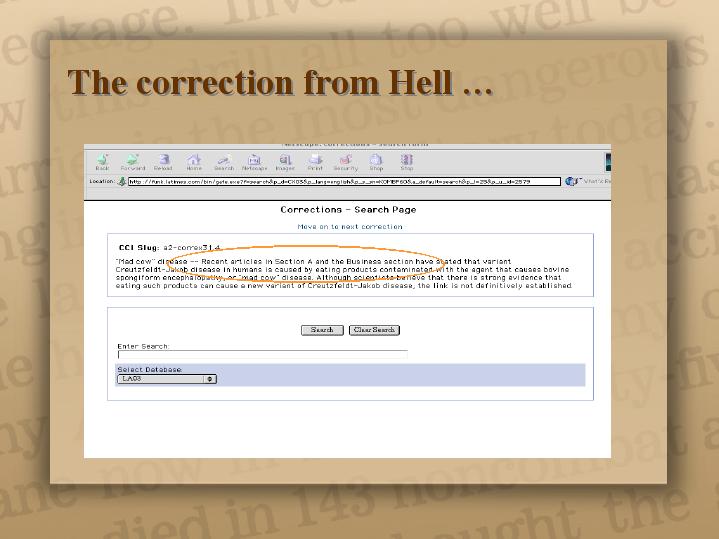719x539 pixels.
Task: Click the Print toolbar icon
Action: pos(315,162)
